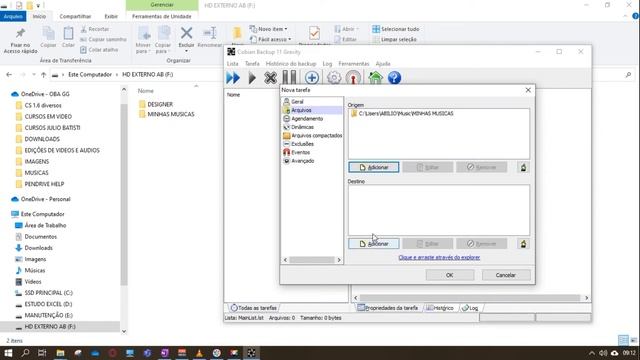Close the Nova tarefa dialog

[528, 90]
